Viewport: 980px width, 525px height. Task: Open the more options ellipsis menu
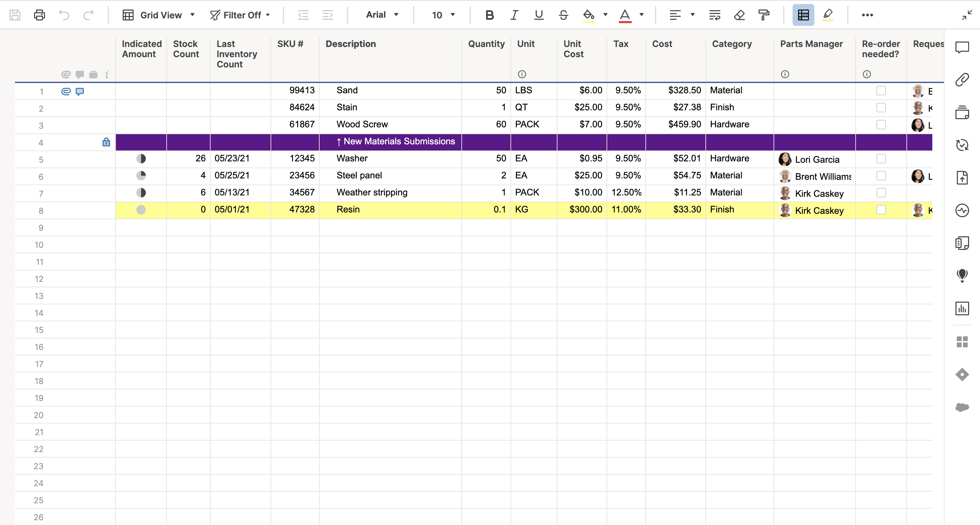point(867,15)
